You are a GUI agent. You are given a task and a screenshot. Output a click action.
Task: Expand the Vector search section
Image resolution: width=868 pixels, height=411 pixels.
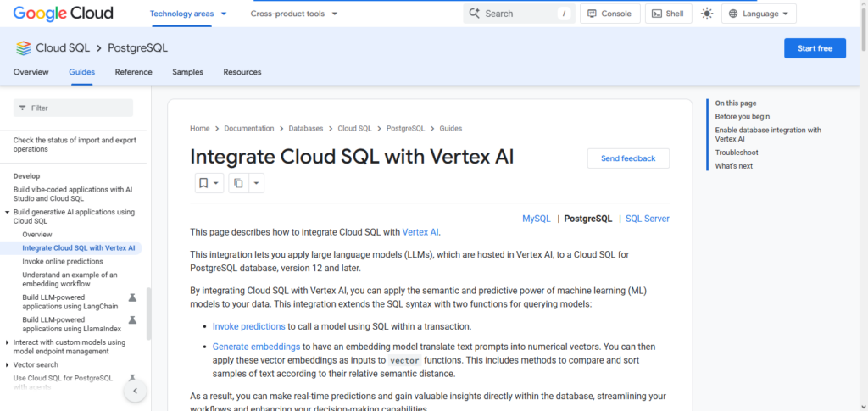coord(7,364)
